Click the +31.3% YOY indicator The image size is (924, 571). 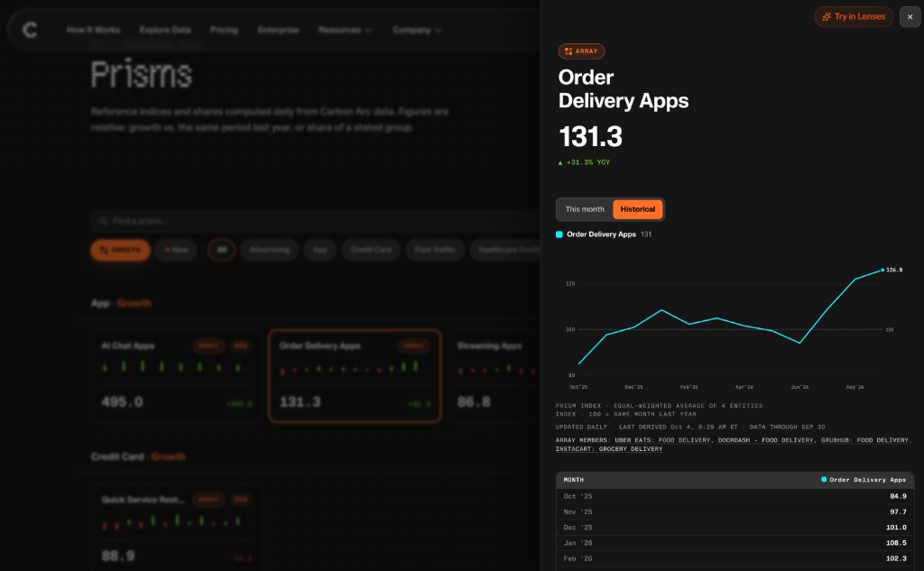[x=584, y=162]
